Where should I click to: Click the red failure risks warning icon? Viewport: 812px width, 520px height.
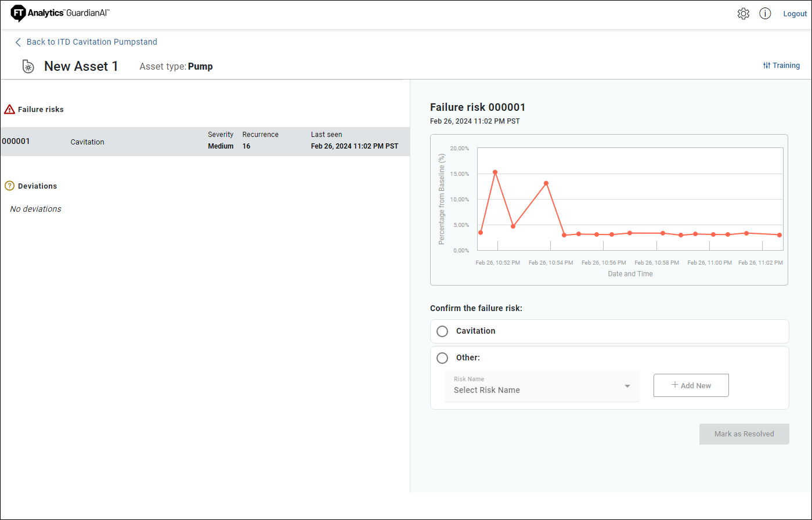coord(9,109)
